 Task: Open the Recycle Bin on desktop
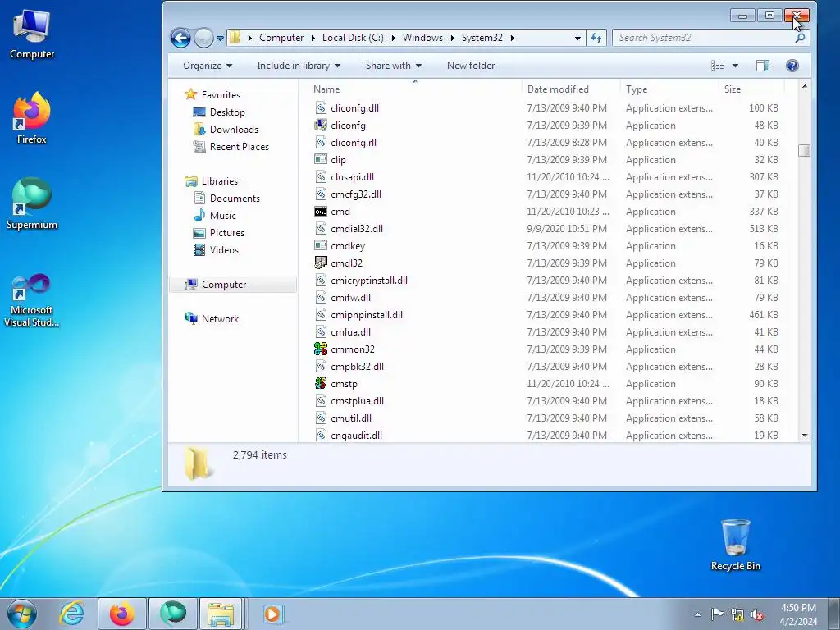(736, 545)
